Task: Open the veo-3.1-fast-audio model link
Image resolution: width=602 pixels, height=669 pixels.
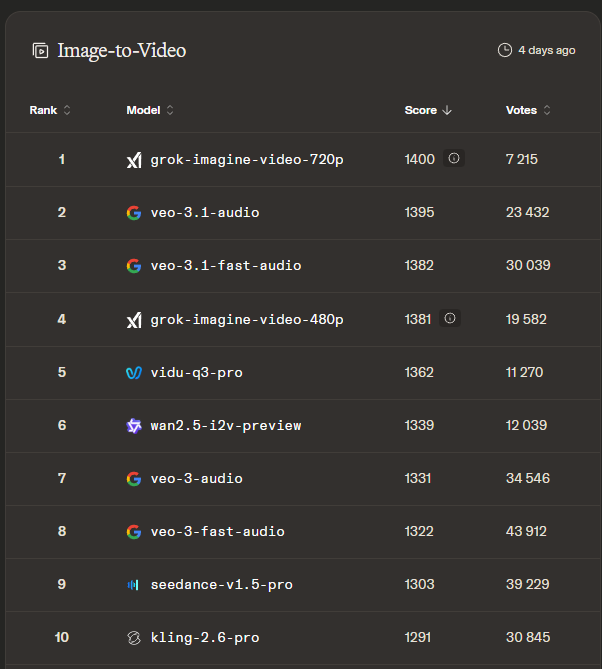Action: (226, 265)
